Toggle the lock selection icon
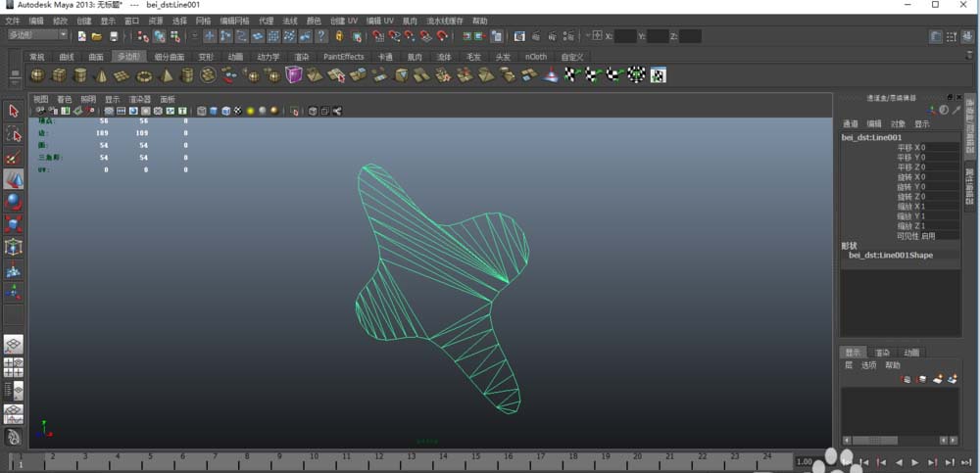The height and width of the screenshot is (473, 980). (338, 36)
